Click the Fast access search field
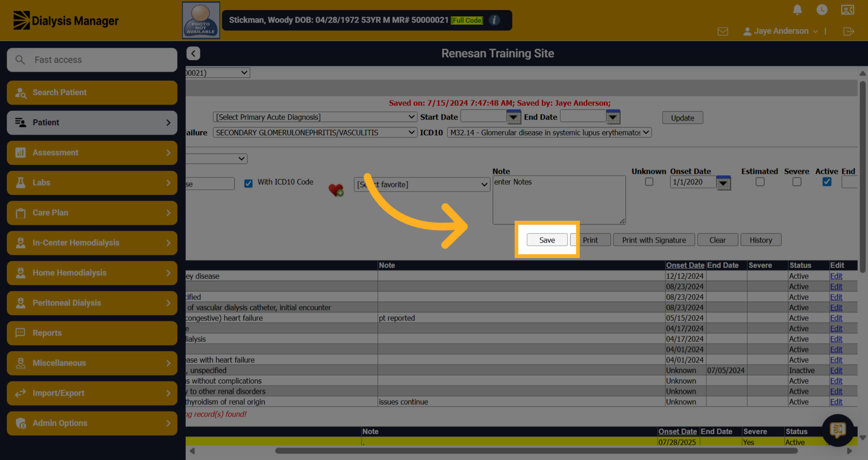The height and width of the screenshot is (460, 868). [x=92, y=60]
